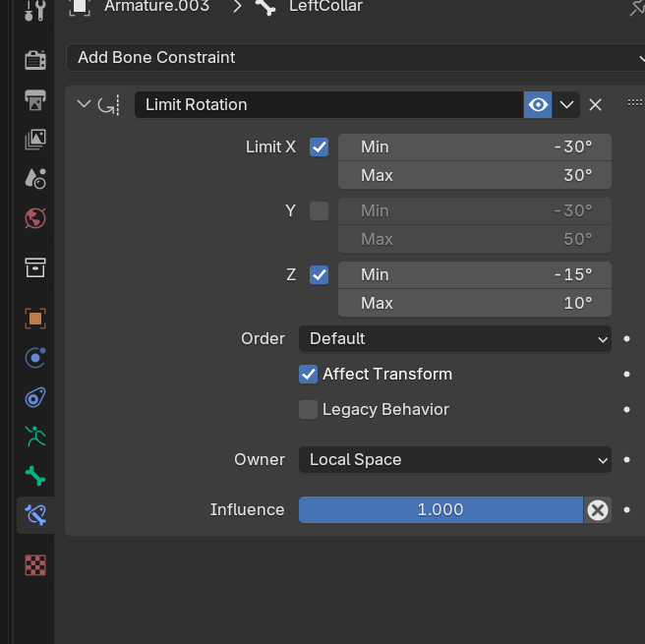Select the Bone Constraints tab
Image resolution: width=645 pixels, height=644 pixels.
[x=35, y=515]
